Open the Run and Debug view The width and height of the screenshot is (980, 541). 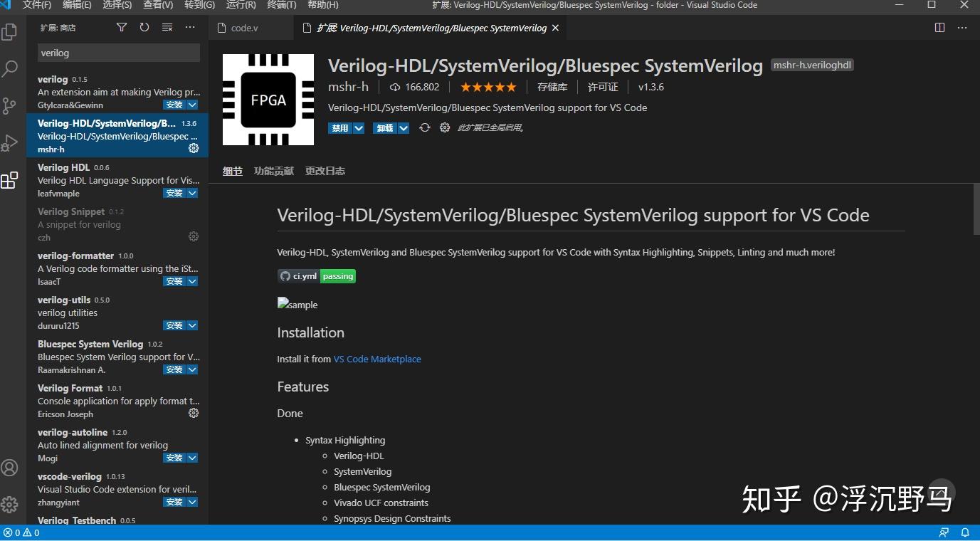click(x=11, y=142)
